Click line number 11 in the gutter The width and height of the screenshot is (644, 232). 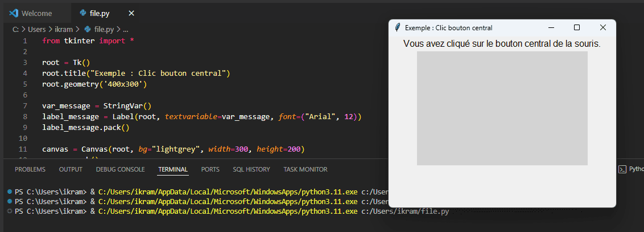[x=23, y=149]
